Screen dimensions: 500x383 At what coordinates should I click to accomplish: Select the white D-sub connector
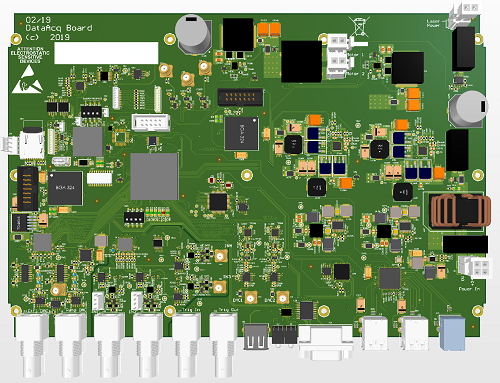point(326,342)
